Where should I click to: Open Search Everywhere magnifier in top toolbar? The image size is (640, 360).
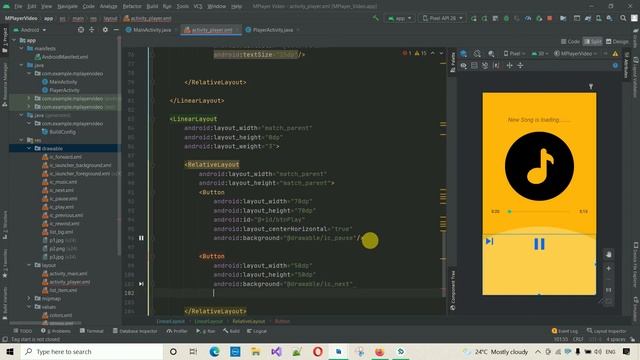pyautogui.click(x=623, y=18)
